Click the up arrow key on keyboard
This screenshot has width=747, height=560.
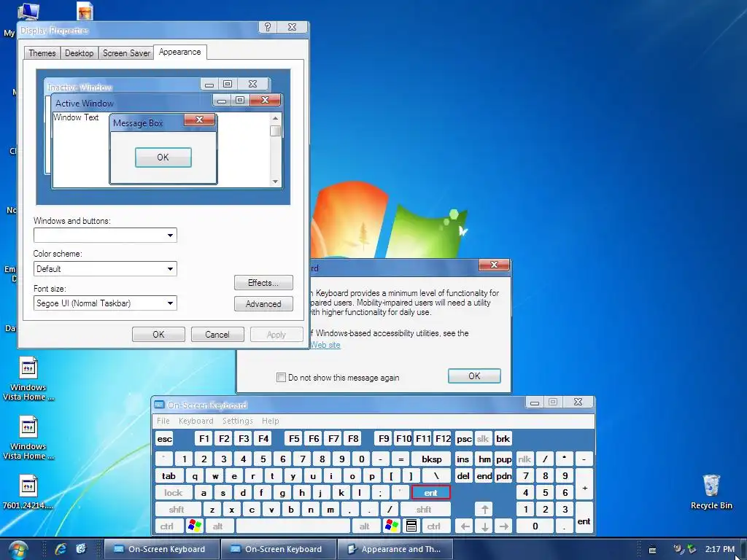[x=484, y=510]
